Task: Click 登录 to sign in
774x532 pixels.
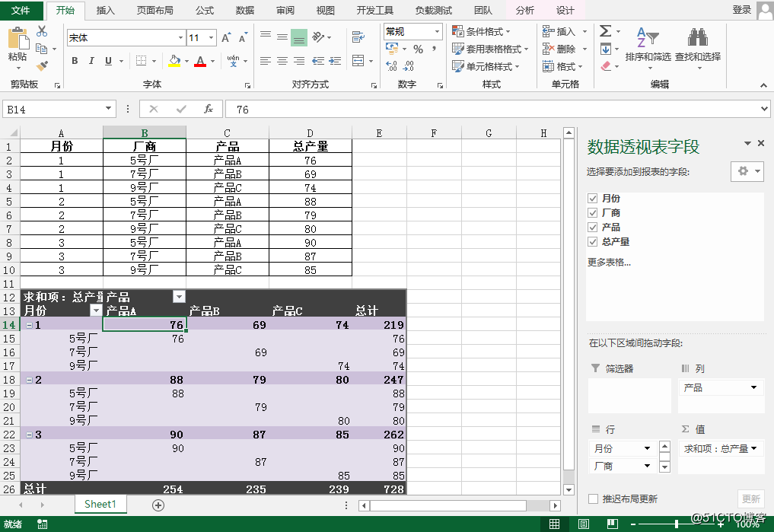Action: 741,10
